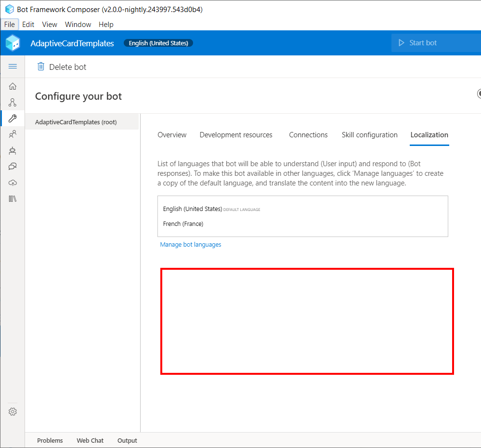The height and width of the screenshot is (448, 481).
Task: Open the Window menu
Action: (78, 24)
